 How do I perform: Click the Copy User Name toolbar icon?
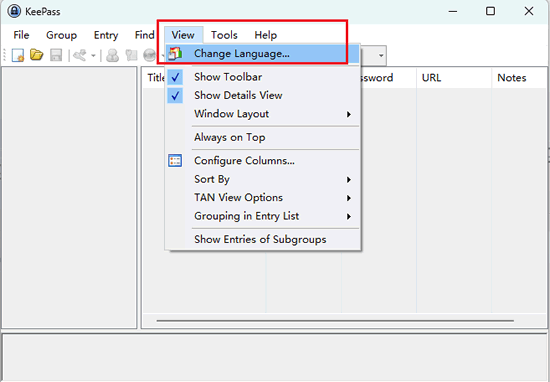113,55
